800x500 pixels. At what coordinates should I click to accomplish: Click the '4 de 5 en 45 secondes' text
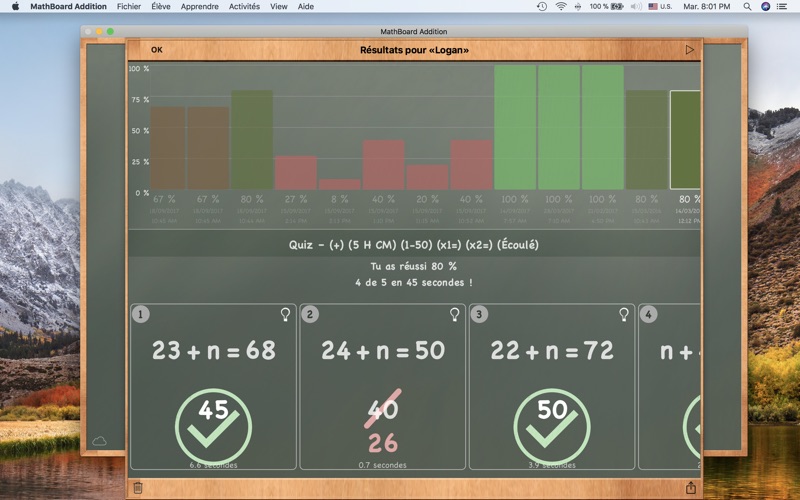[x=414, y=282]
